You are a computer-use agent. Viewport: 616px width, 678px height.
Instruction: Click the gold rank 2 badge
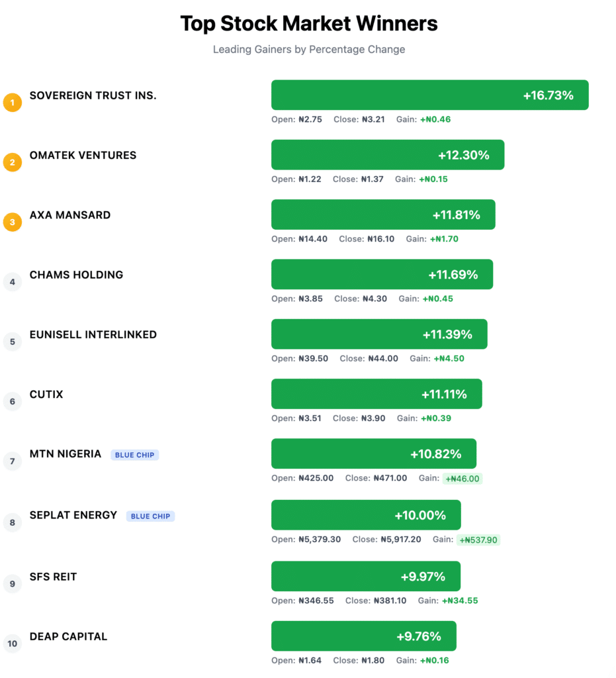[x=13, y=162]
